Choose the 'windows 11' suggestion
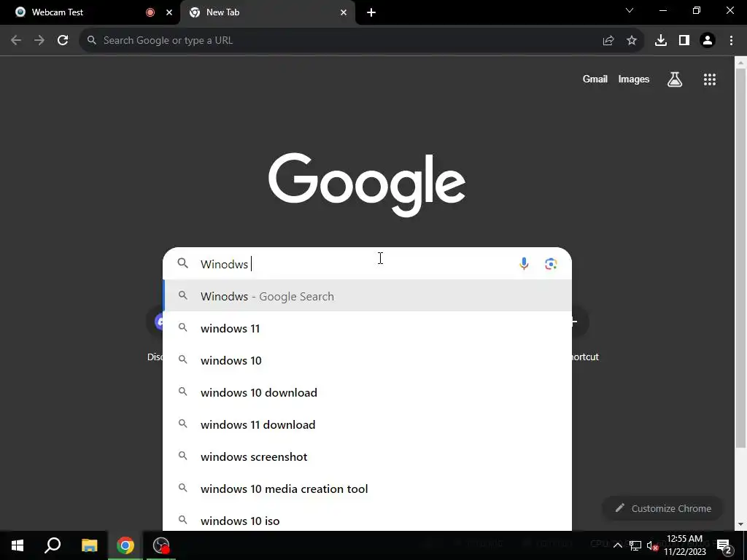The width and height of the screenshot is (747, 560). 368,328
